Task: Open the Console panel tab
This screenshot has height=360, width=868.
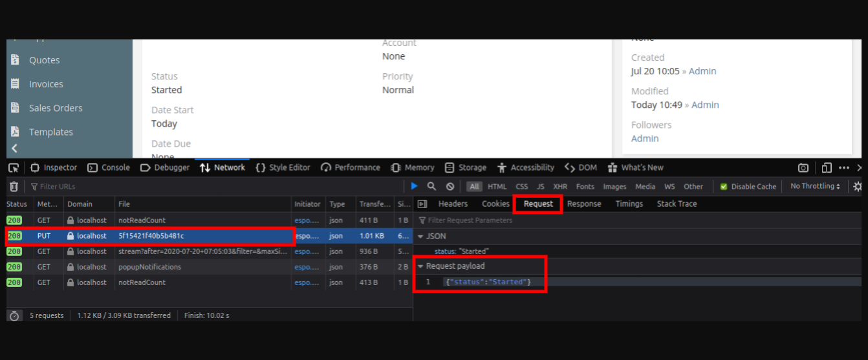Action: 109,167
